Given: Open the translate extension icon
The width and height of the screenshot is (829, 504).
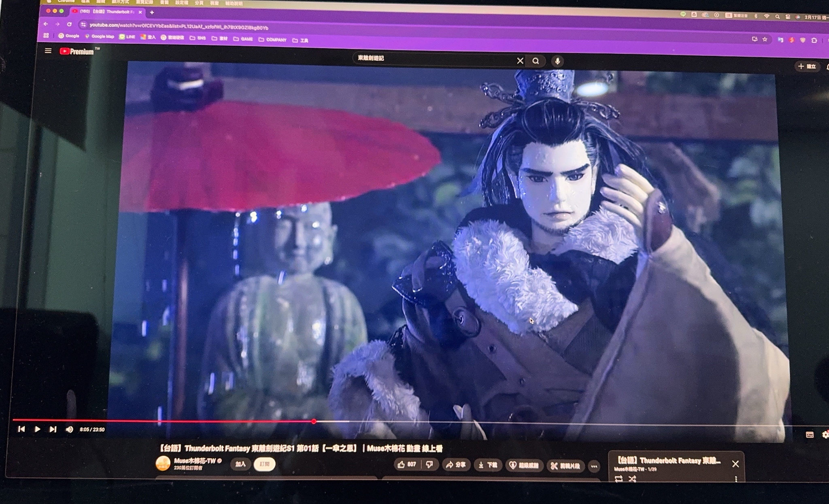Looking at the screenshot, I should [780, 40].
